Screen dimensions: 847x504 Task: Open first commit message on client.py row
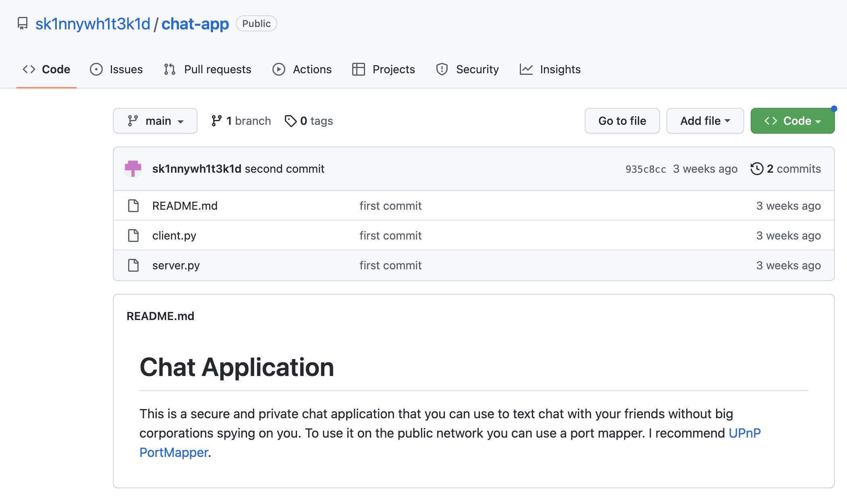[x=390, y=235]
